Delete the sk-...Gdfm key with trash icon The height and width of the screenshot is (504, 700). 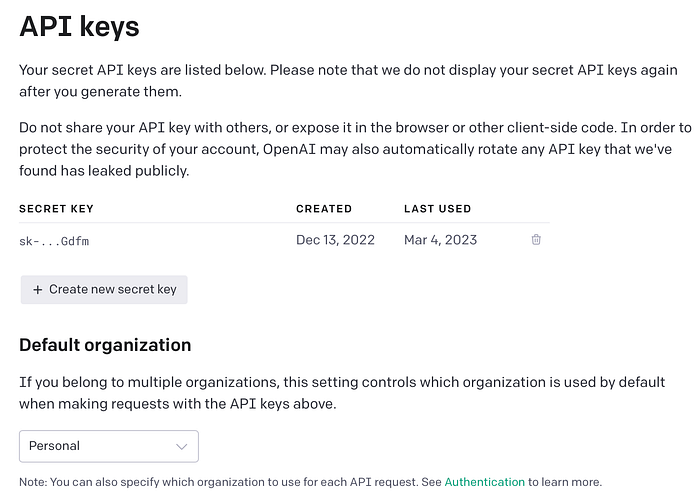(x=536, y=240)
